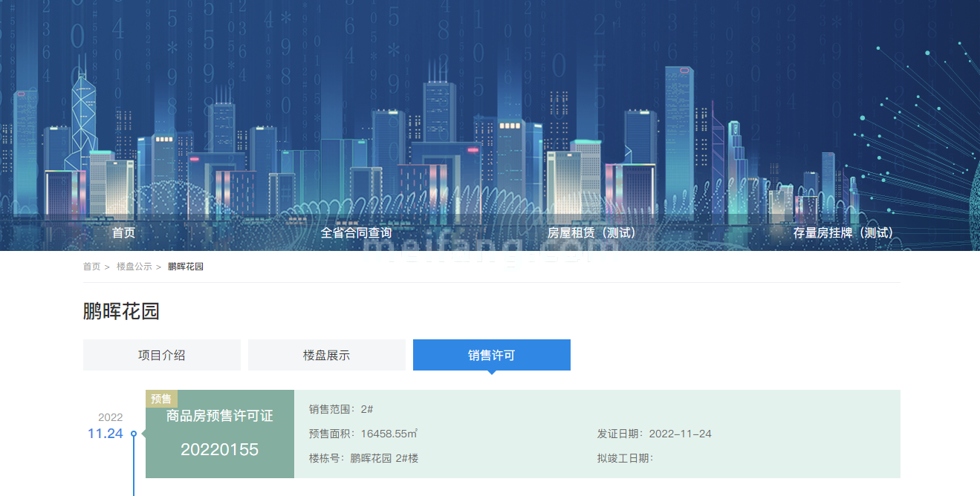The height and width of the screenshot is (496, 980).
Task: Click the 鹏晖花园 page heading
Action: click(121, 312)
